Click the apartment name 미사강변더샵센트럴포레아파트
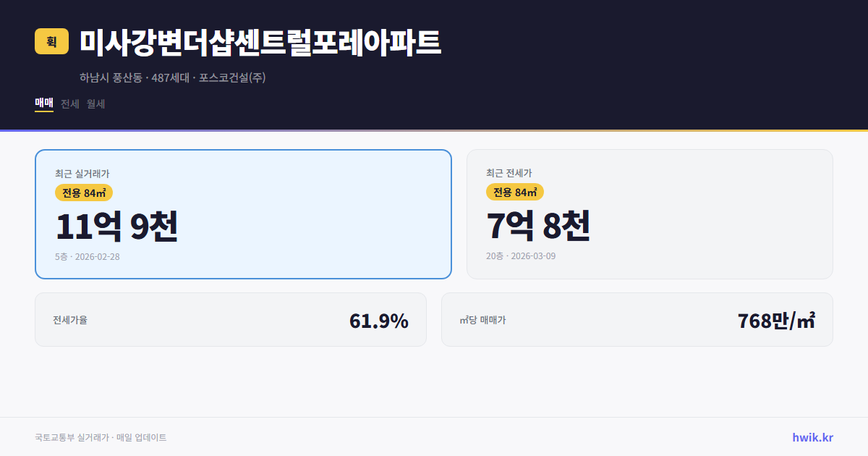Viewport: 868px width, 456px height. point(260,42)
